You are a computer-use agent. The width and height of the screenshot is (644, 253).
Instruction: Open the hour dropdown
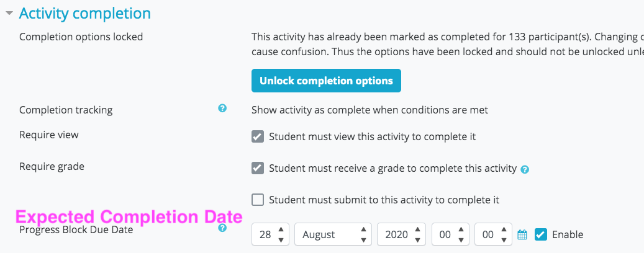pyautogui.click(x=451, y=234)
